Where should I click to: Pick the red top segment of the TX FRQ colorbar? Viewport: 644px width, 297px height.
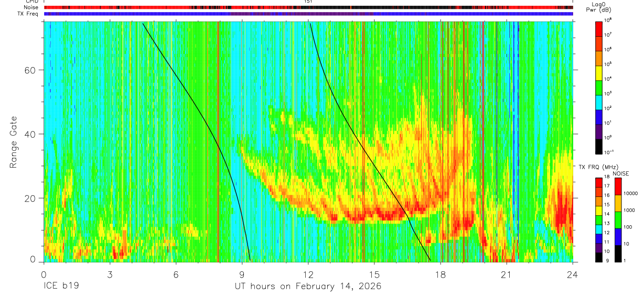pos(599,183)
